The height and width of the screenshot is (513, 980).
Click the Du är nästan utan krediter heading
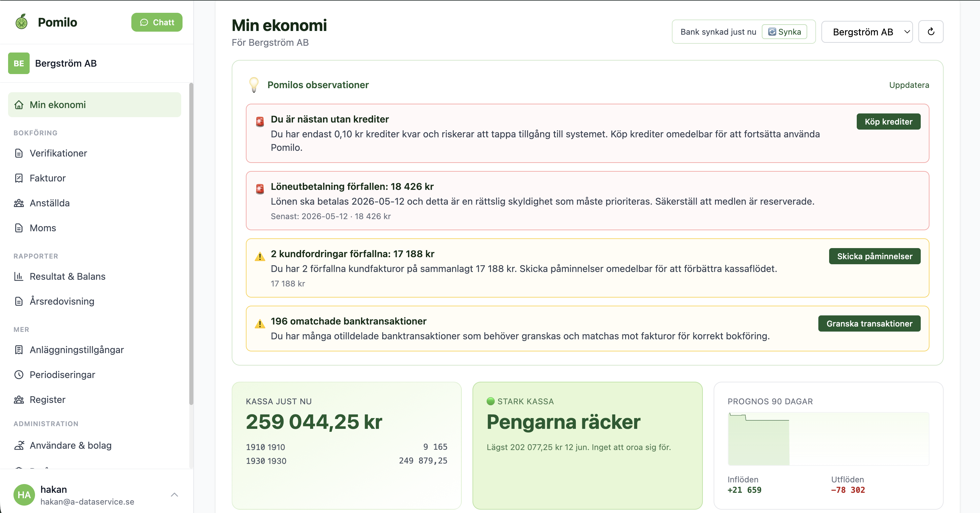click(329, 119)
